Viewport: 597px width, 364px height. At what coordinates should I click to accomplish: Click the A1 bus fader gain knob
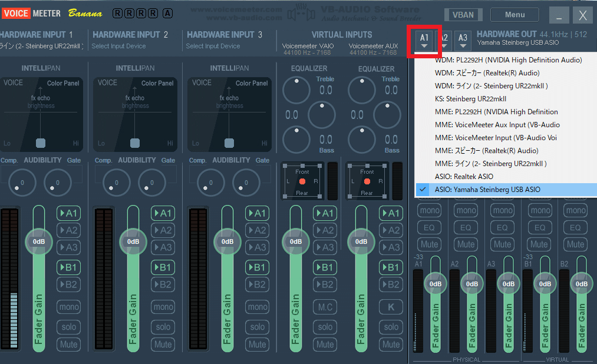click(435, 284)
